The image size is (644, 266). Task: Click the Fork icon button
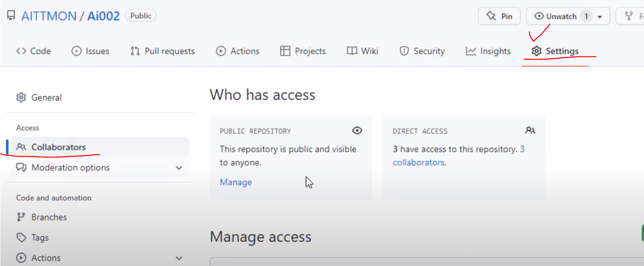tap(630, 16)
